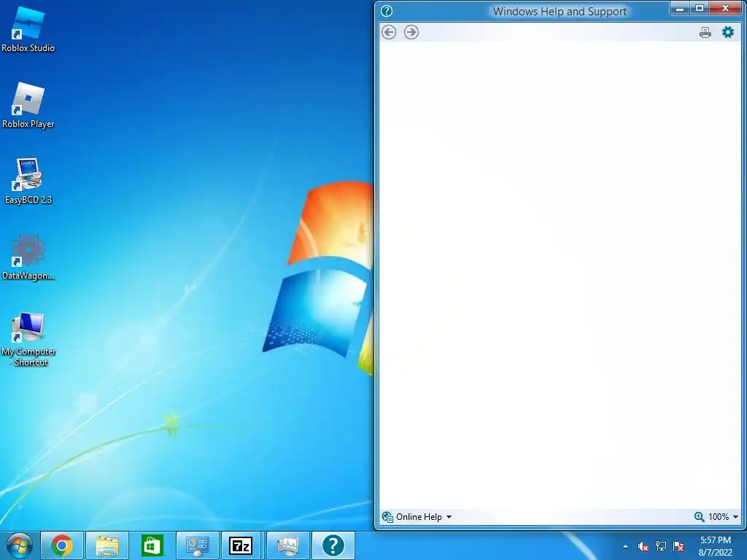The image size is (747, 560).
Task: Open Windows Explorer from taskbar
Action: coord(107,545)
